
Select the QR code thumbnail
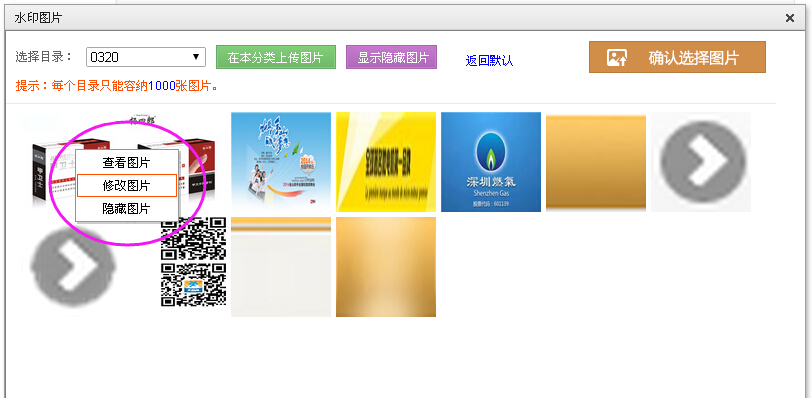coord(194,262)
